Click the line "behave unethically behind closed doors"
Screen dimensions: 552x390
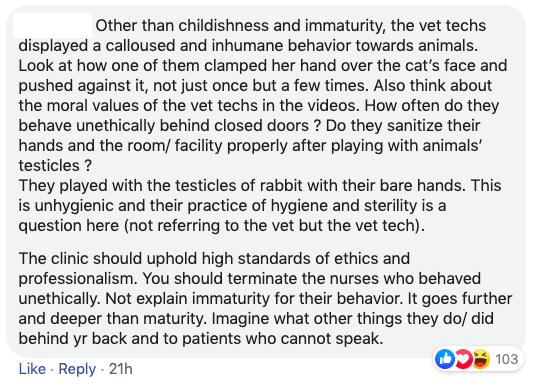pos(249,126)
